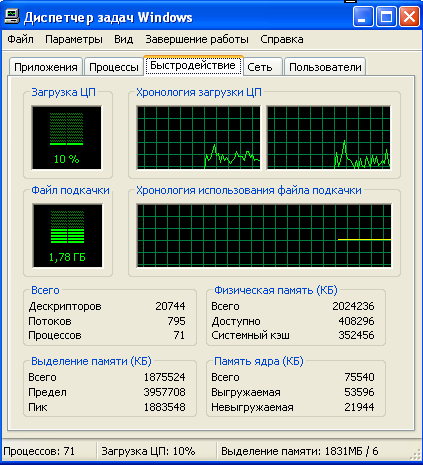Open the Завершение работы menu
Viewport: 423px width, 465px height.
(x=197, y=39)
